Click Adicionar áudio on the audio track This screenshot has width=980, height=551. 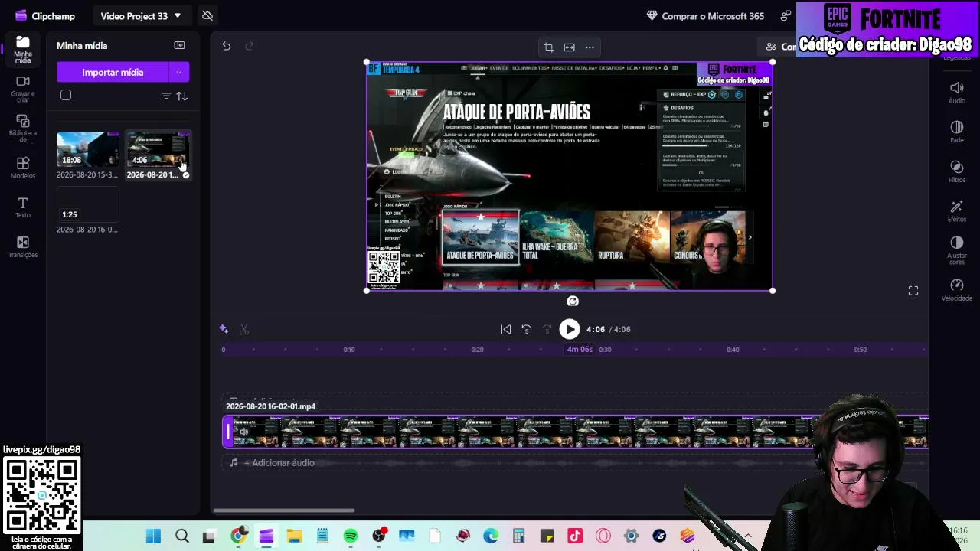pyautogui.click(x=279, y=463)
